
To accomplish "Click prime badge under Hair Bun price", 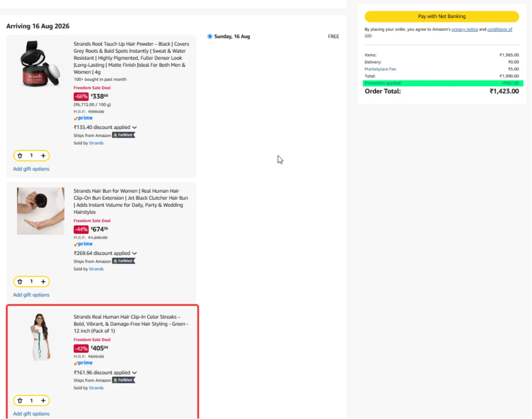I will pos(83,244).
